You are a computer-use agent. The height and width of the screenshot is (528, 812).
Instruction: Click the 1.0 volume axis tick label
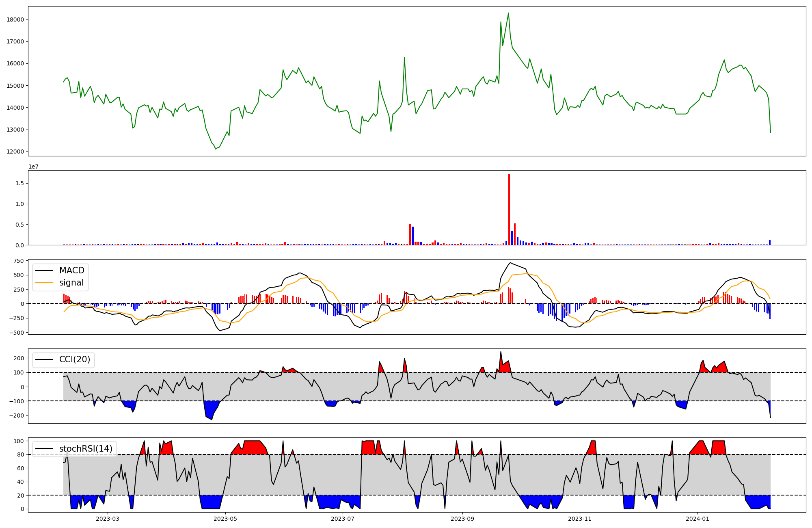pos(19,204)
